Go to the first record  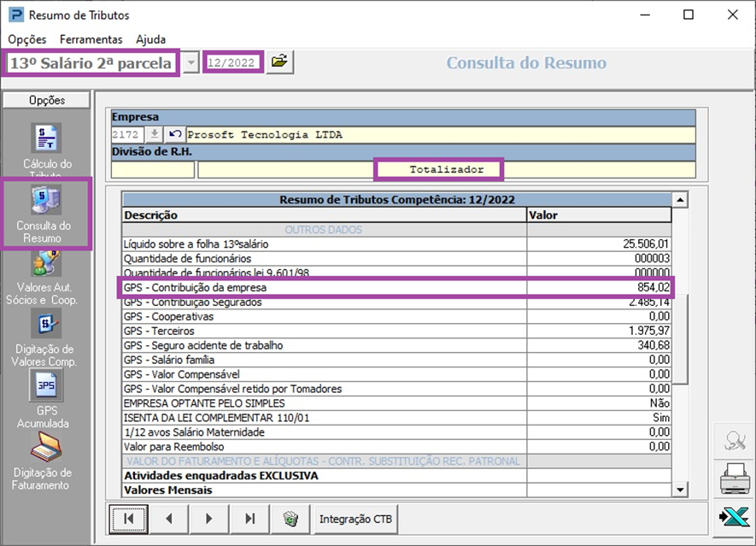[x=129, y=518]
